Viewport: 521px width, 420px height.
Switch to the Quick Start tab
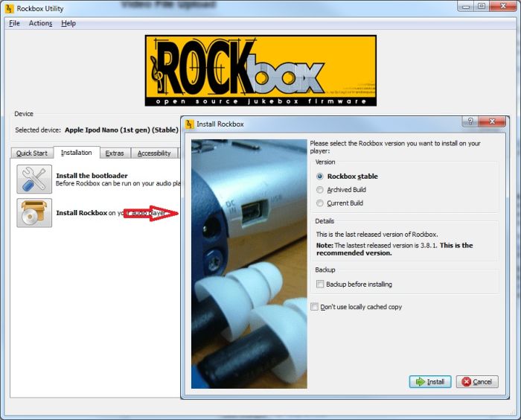(32, 153)
